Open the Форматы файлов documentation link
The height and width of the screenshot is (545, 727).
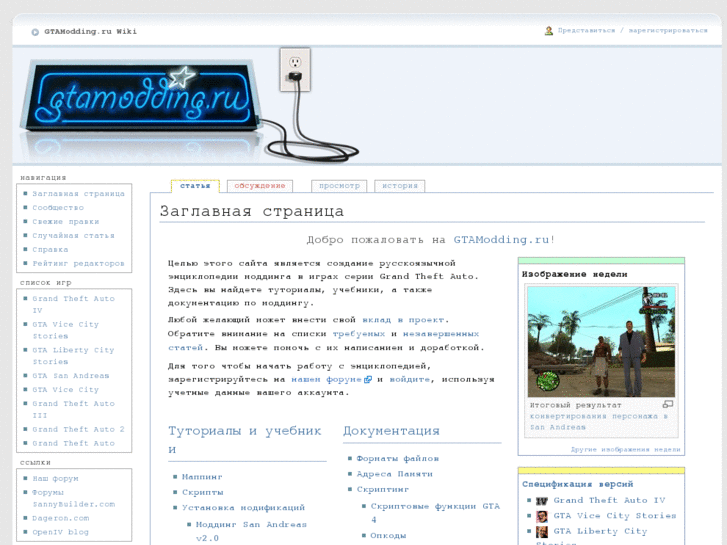click(x=398, y=459)
